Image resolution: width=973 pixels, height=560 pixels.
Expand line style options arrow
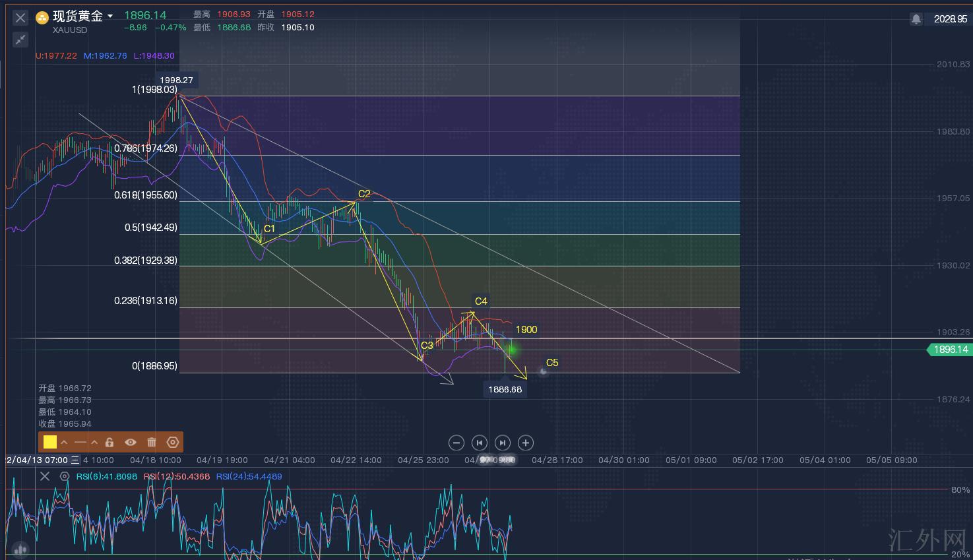pos(94,442)
